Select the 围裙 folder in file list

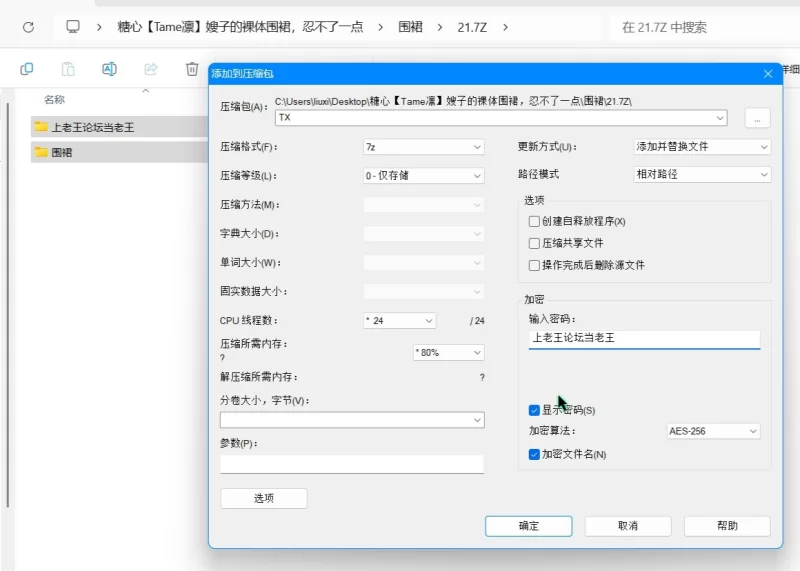[62, 152]
